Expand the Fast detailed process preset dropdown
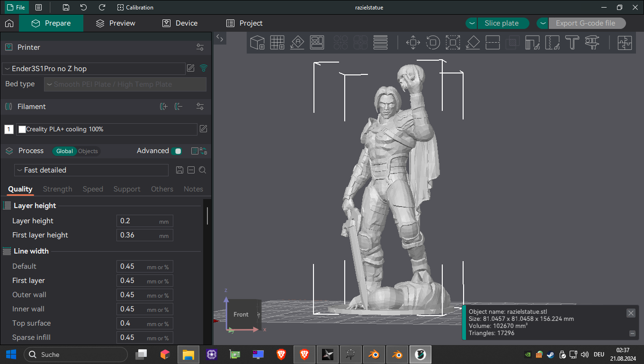Screen dimensions: 644x364 point(91,170)
